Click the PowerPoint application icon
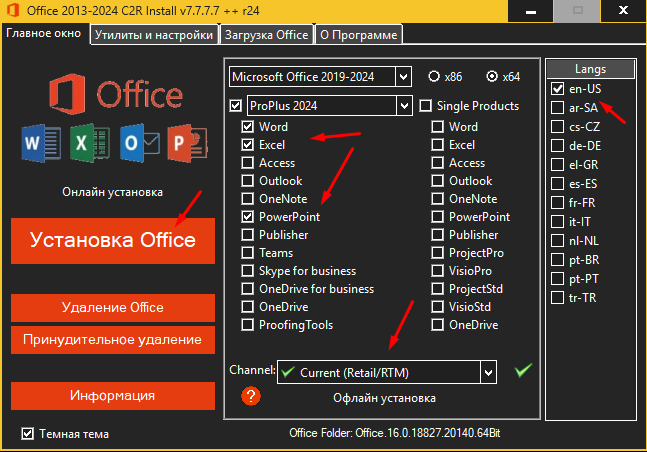Image resolution: width=647 pixels, height=452 pixels. [188, 143]
